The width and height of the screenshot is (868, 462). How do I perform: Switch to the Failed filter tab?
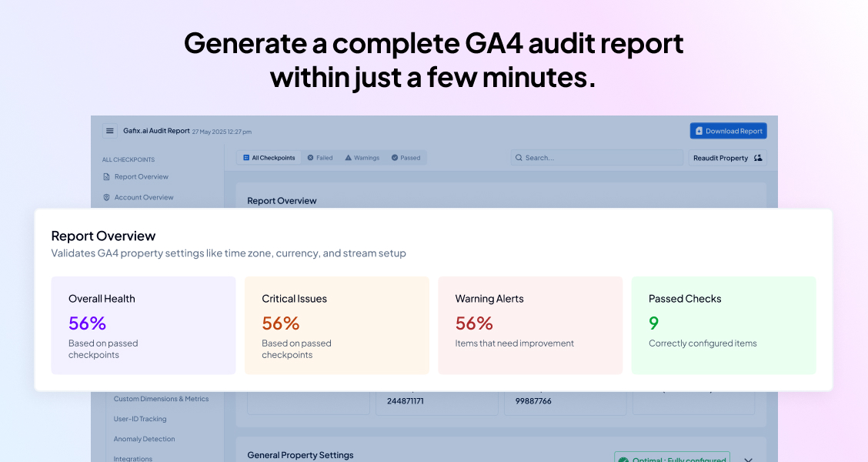pyautogui.click(x=320, y=158)
